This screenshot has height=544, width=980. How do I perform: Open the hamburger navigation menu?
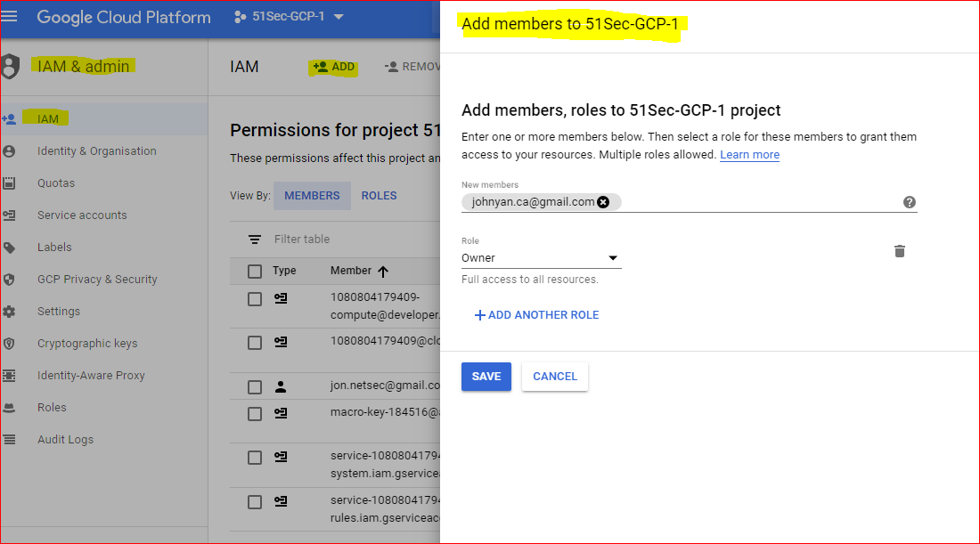9,16
